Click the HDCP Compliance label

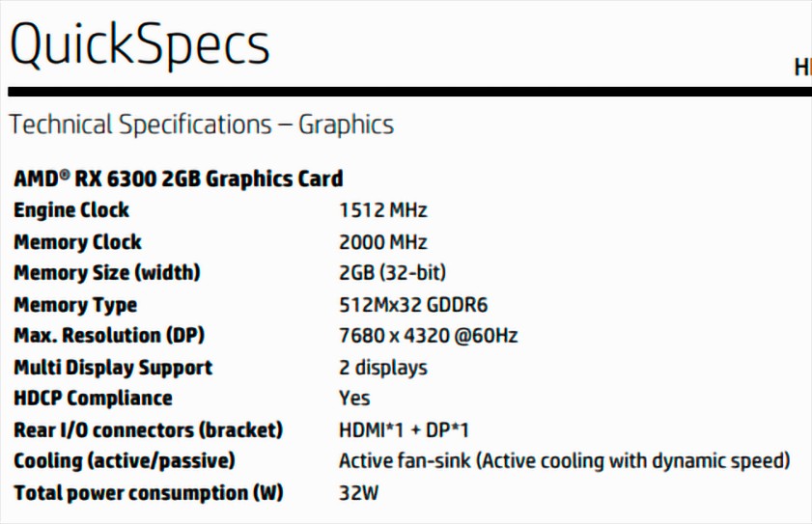tap(93, 399)
